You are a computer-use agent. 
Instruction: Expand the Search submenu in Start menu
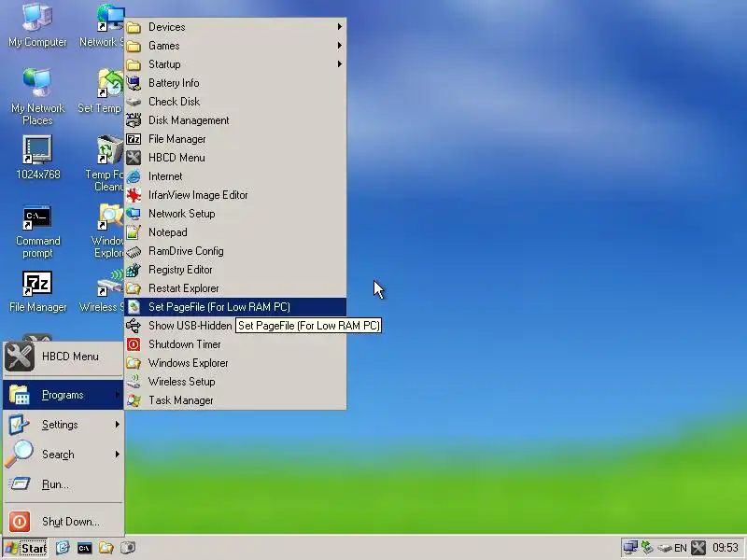63,455
